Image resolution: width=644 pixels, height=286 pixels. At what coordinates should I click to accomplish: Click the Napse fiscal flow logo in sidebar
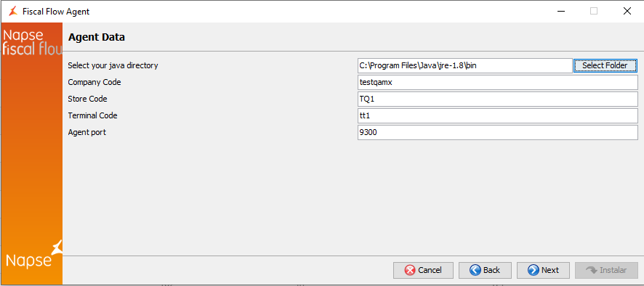point(32,42)
